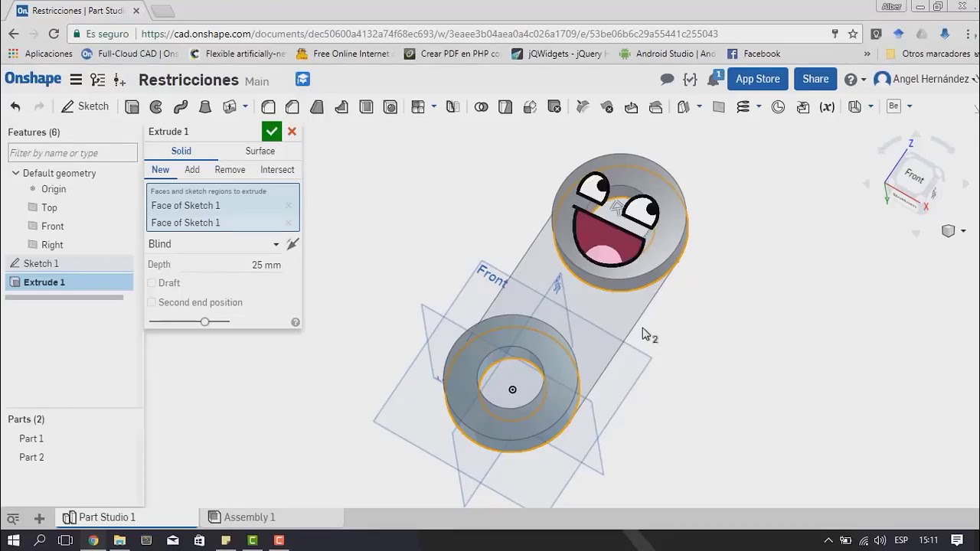
Task: Select the Loft tool icon
Action: tap(205, 106)
